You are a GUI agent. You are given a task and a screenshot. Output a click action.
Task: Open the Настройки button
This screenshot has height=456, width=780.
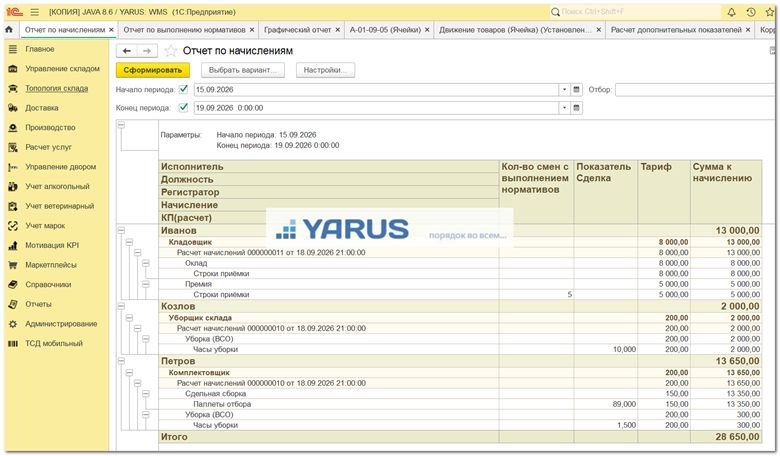325,70
